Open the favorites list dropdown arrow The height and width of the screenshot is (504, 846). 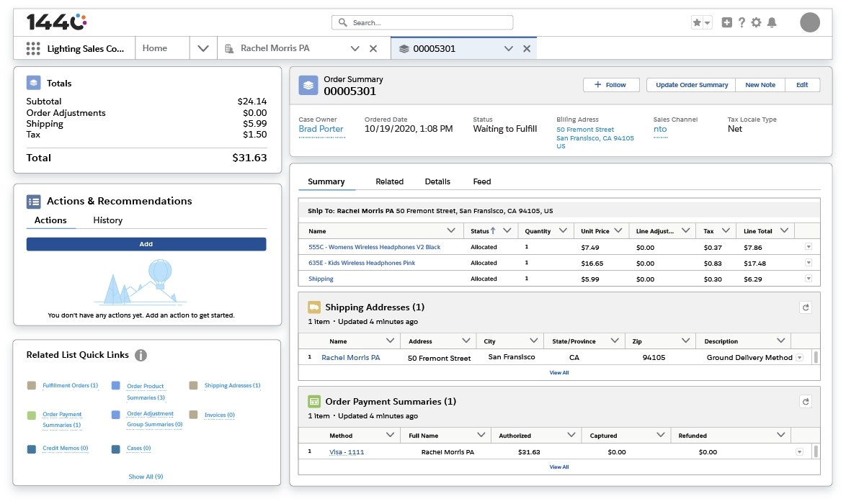707,22
